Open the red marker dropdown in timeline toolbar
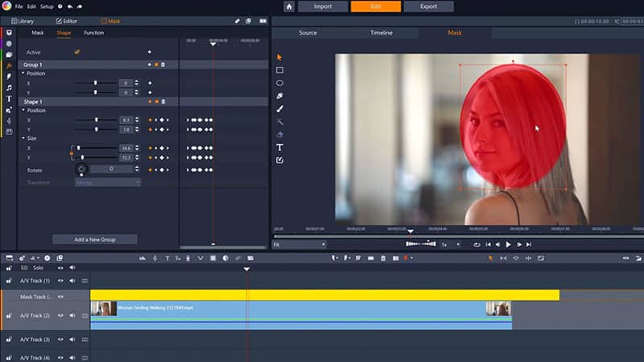This screenshot has width=644, height=362. coord(411,258)
